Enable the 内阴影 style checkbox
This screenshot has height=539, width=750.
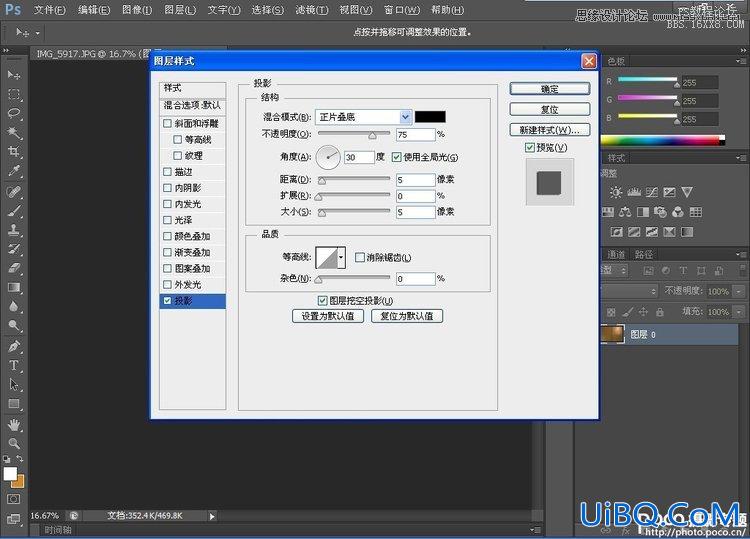pos(167,188)
